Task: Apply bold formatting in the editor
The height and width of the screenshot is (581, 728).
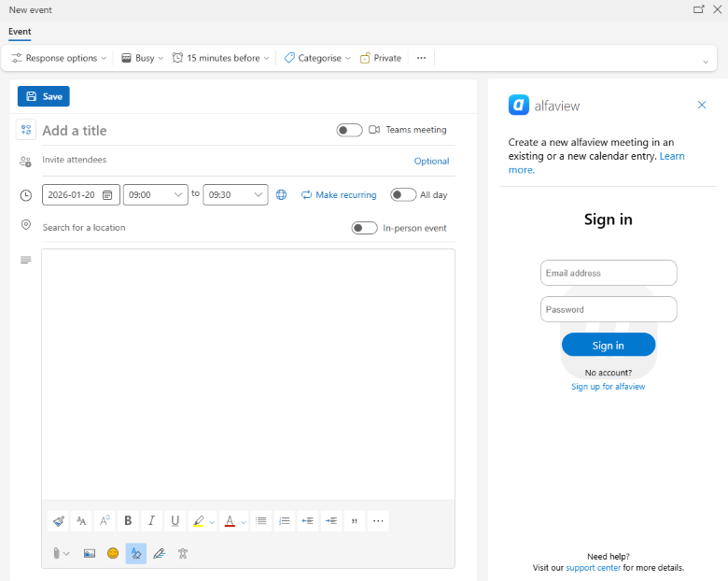Action: [128, 521]
